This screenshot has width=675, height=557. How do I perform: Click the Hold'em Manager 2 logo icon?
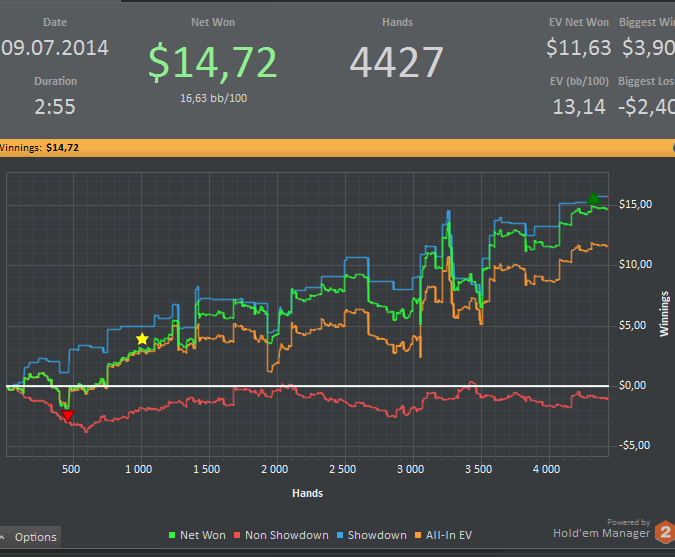click(x=665, y=532)
